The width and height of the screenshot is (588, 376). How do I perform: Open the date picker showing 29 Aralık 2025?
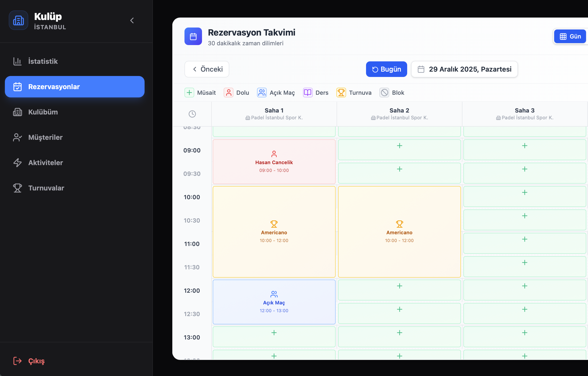464,69
